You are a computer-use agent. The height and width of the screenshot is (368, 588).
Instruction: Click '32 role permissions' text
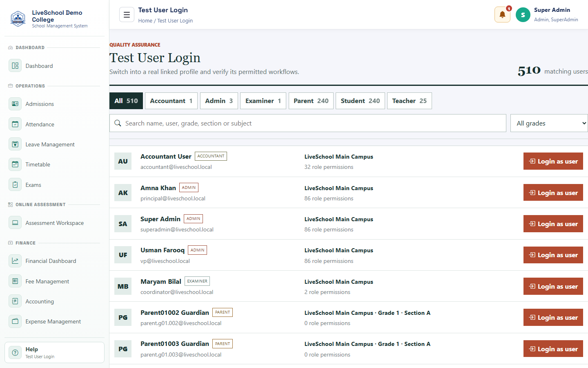[x=329, y=167]
